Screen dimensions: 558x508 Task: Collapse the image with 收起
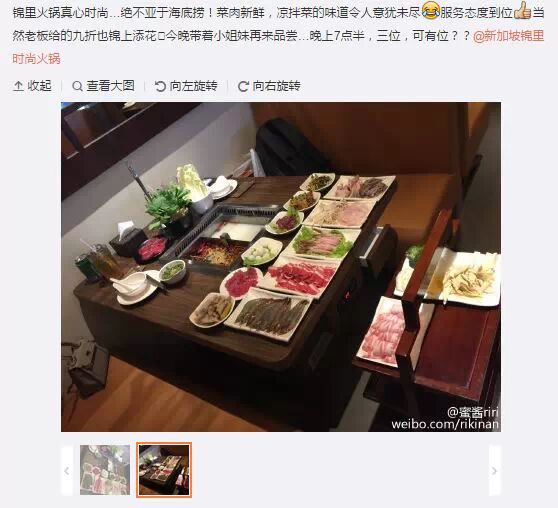point(32,86)
